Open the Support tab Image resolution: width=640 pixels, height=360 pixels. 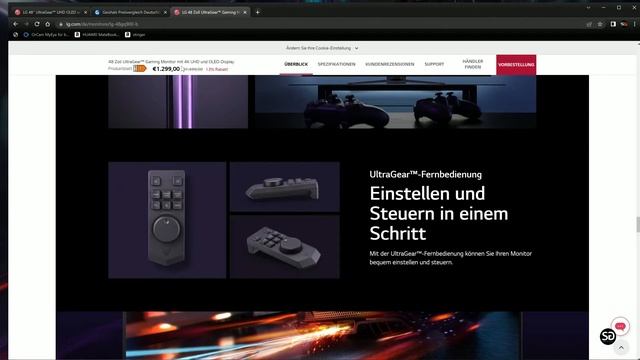click(x=434, y=64)
